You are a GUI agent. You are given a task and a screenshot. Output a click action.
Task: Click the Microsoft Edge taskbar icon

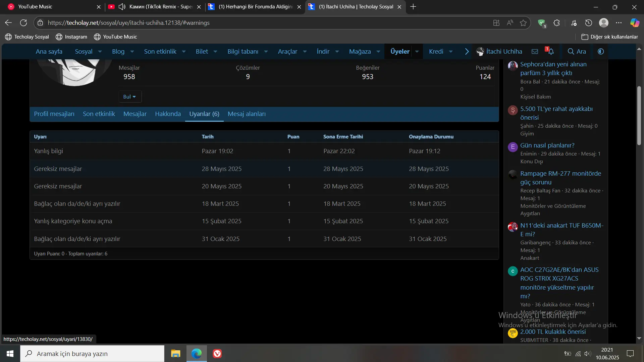197,354
